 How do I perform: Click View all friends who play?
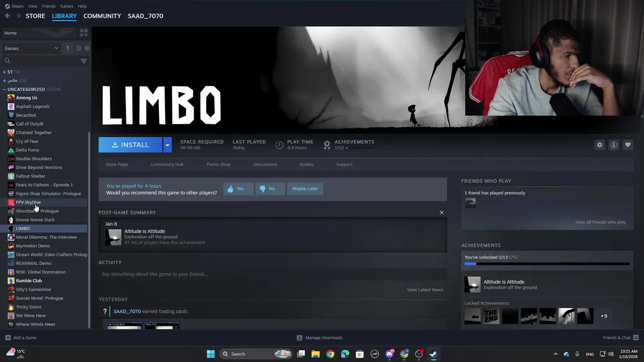pyautogui.click(x=600, y=222)
